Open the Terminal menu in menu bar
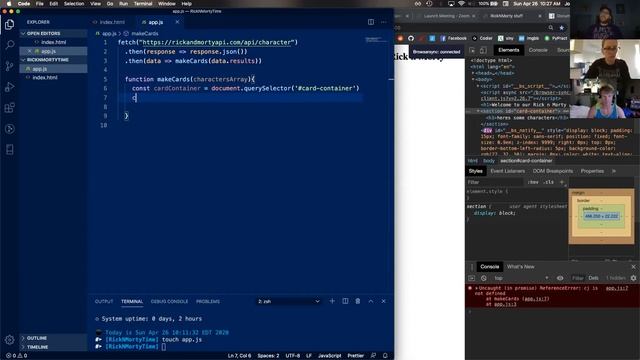This screenshot has width=640, height=360. (x=143, y=4)
